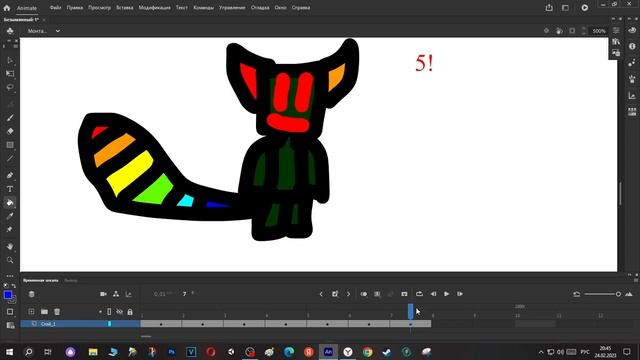The height and width of the screenshot is (360, 640).
Task: Select the first keyframe on the layer
Action: tap(161, 324)
